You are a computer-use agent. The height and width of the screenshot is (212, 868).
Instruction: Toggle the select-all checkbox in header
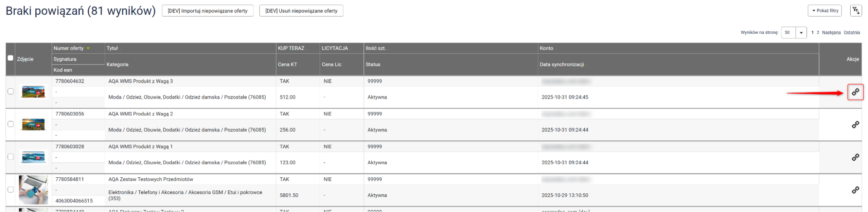[x=10, y=58]
